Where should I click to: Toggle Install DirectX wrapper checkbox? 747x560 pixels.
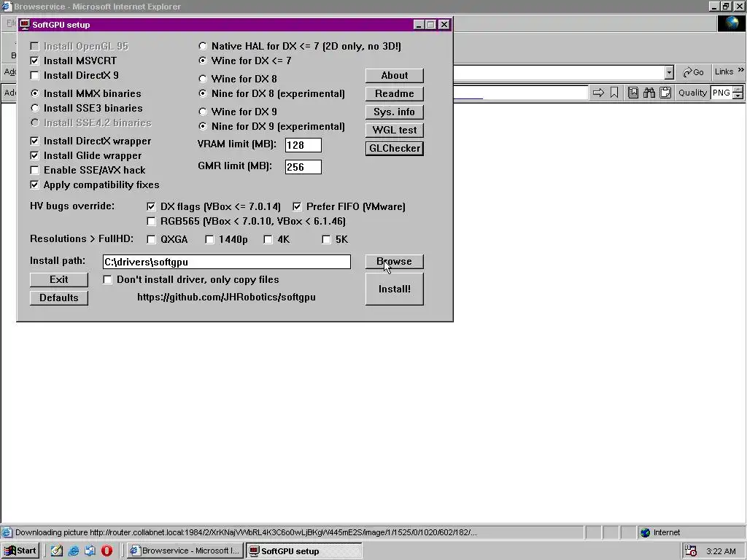[34, 141]
